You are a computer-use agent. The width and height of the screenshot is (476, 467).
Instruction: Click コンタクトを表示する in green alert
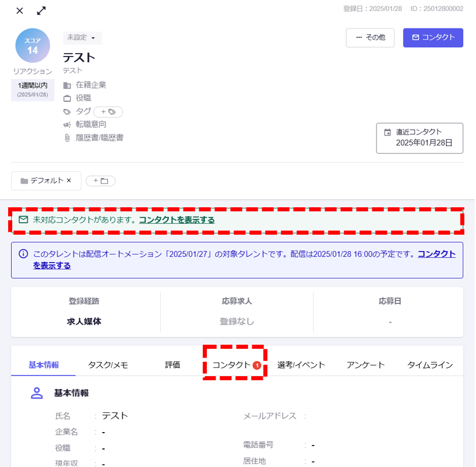[x=177, y=220]
